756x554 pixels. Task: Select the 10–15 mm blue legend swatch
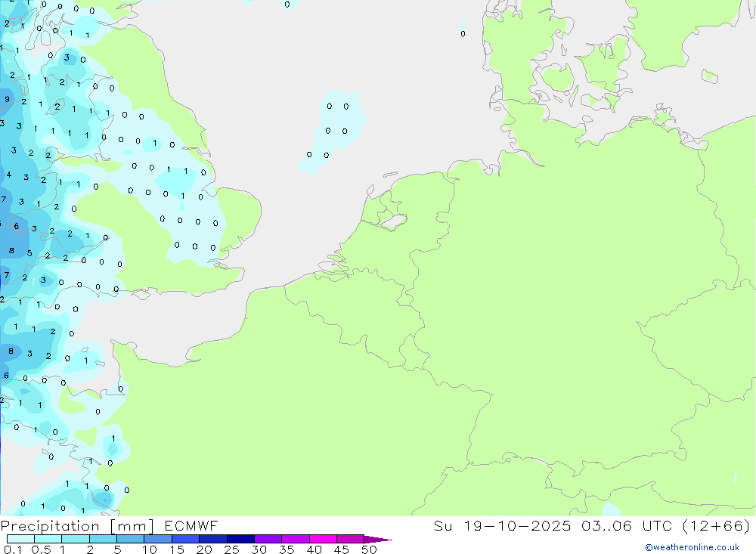(158, 539)
